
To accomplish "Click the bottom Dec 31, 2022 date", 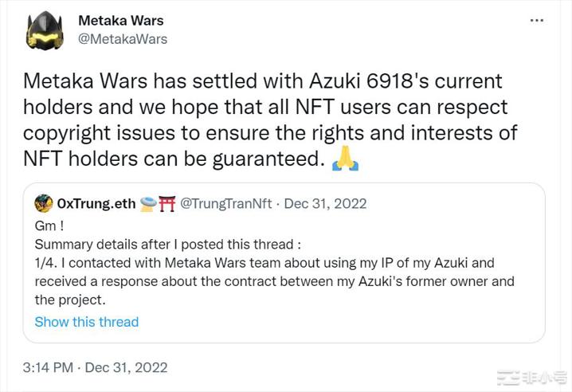I will click(x=126, y=367).
